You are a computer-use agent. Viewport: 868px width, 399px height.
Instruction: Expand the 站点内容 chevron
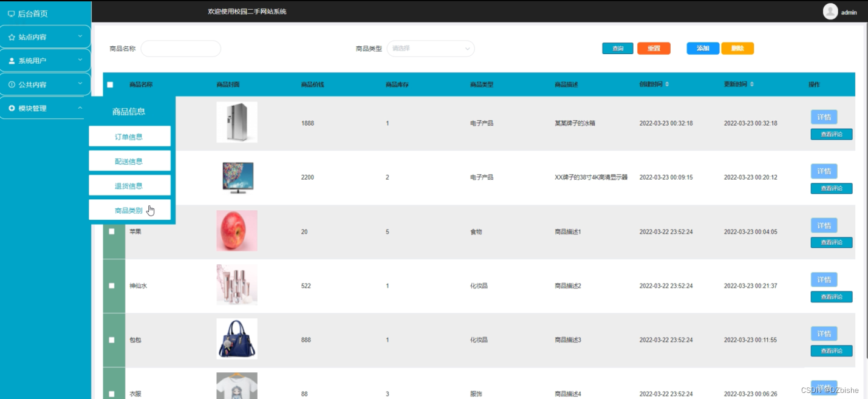pos(80,36)
